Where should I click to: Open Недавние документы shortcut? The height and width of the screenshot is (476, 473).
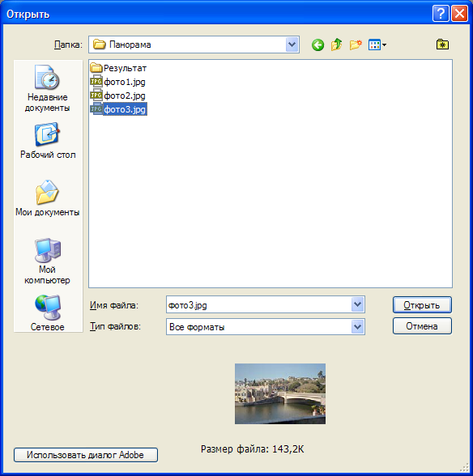[47, 88]
